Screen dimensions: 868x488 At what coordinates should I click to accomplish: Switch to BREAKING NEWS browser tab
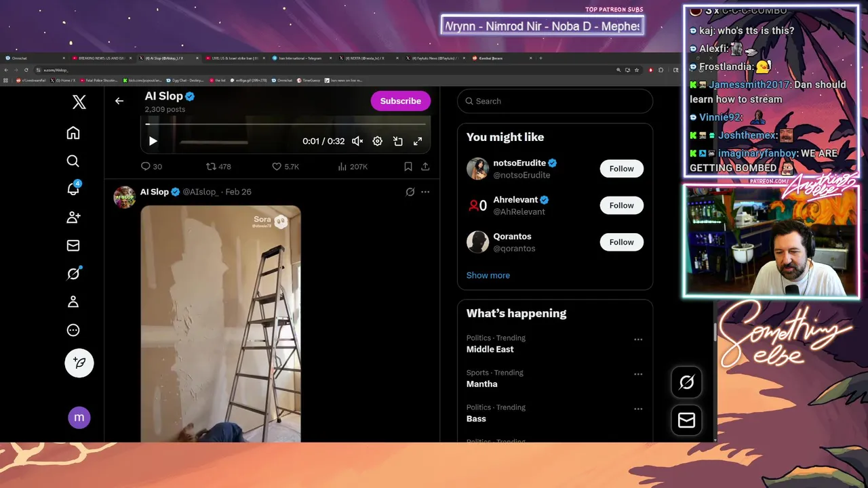(101, 58)
